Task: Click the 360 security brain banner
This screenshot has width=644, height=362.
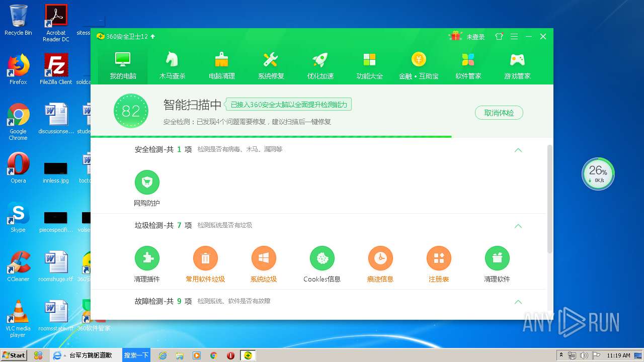Action: pyautogui.click(x=288, y=105)
